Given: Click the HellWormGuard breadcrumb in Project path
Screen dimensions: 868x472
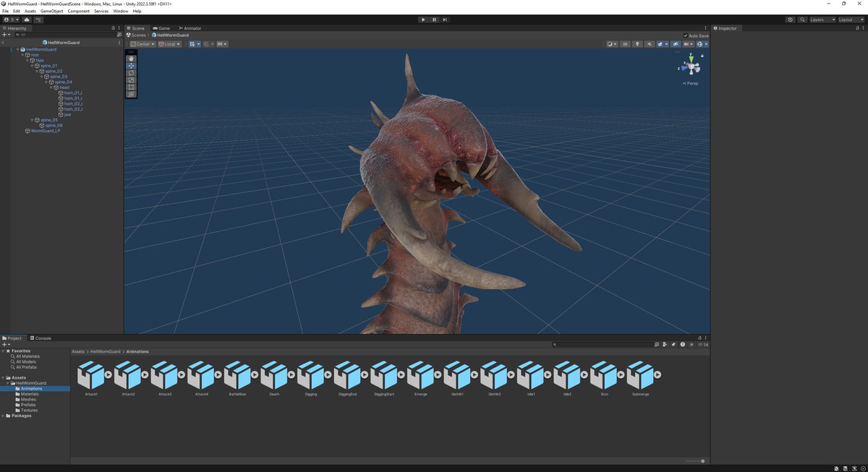Looking at the screenshot, I should [105, 351].
